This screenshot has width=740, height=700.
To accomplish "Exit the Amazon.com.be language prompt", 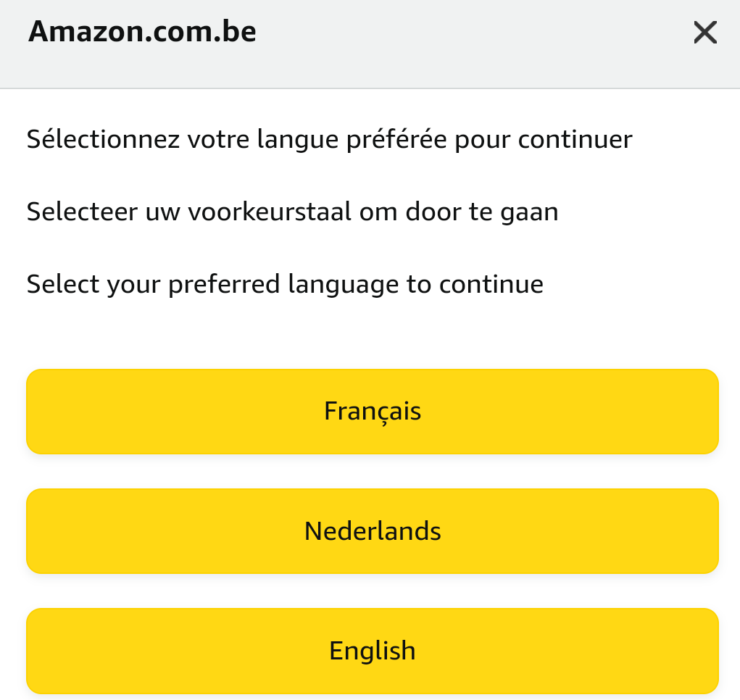I will (704, 33).
